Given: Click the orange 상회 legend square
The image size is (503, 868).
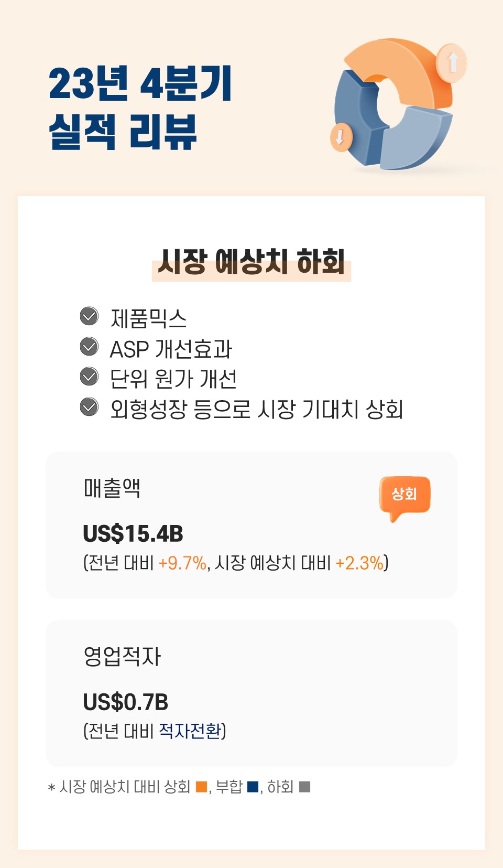Looking at the screenshot, I should coord(201,787).
